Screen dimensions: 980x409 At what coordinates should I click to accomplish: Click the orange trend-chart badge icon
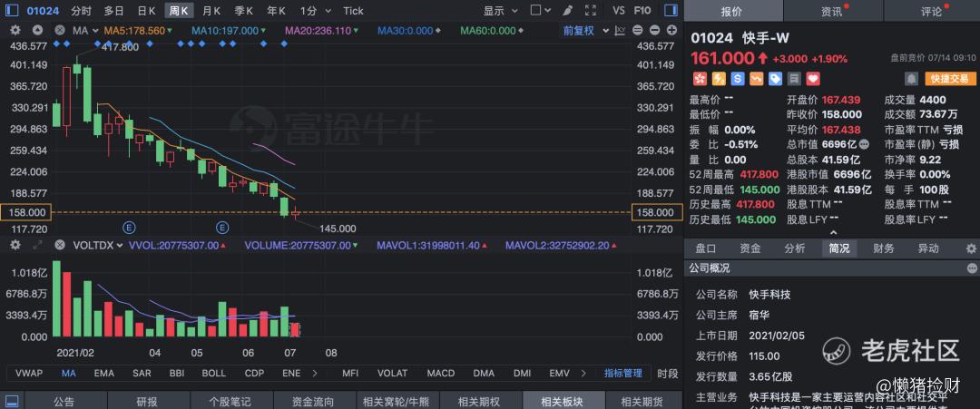tap(756, 79)
